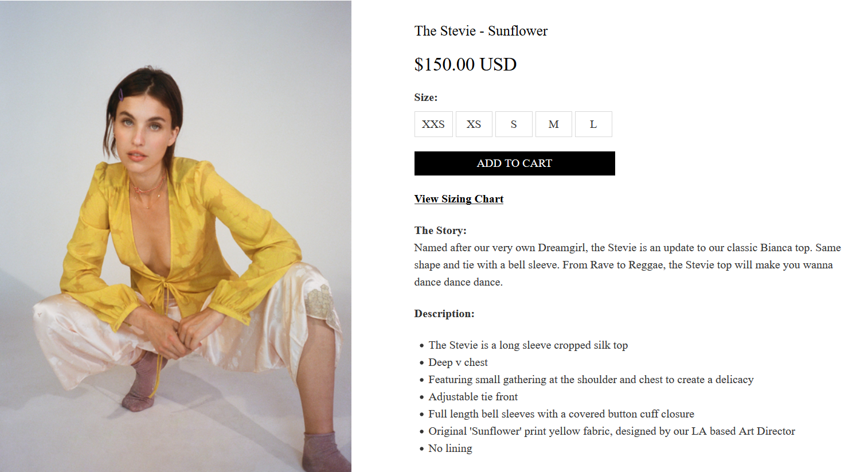Viewport: 868px width, 472px height.
Task: Click the 'Adjustable tie front' bullet
Action: pos(473,397)
